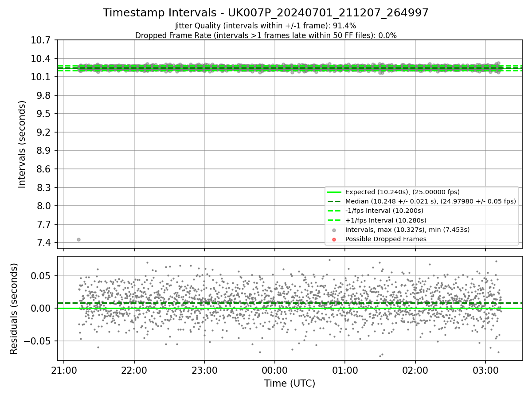Click the 'Intervals (seconds)' y-axis label

(x=22, y=144)
